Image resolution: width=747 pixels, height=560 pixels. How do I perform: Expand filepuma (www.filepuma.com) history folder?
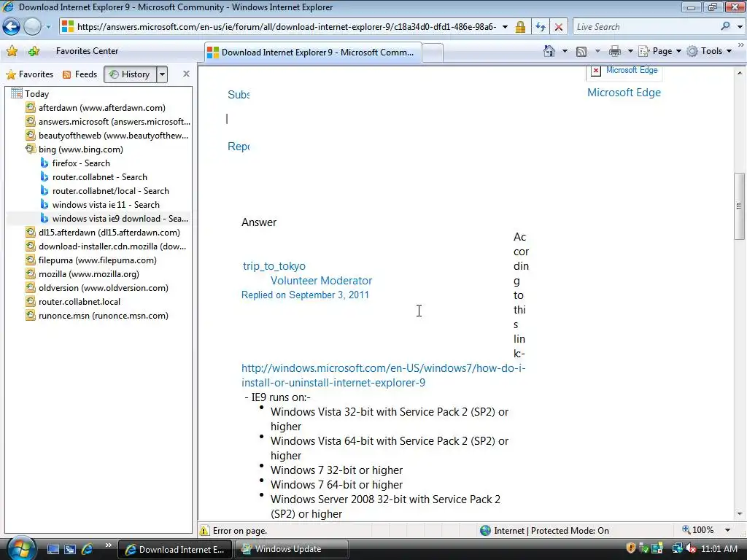tap(91, 260)
